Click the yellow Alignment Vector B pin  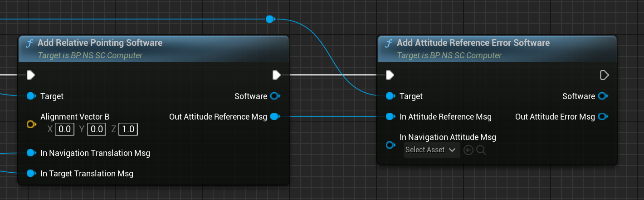point(31,124)
